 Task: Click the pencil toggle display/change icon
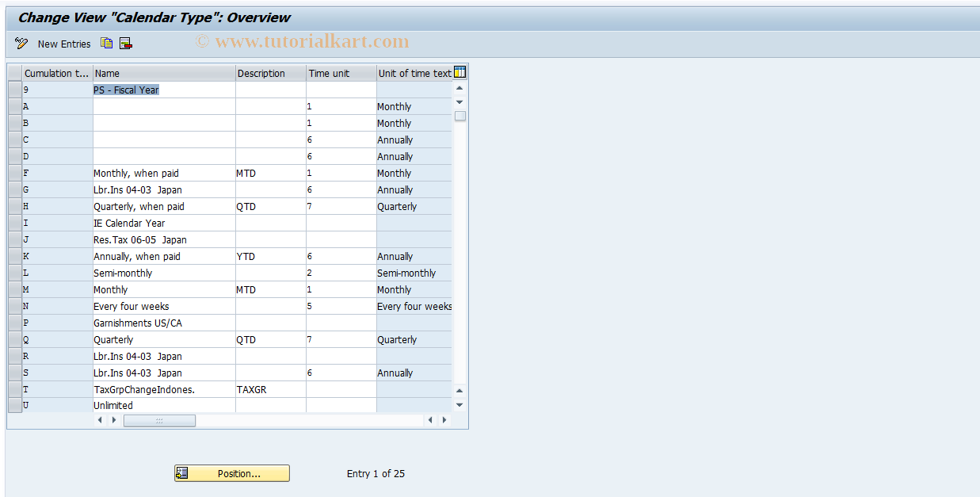[x=21, y=44]
